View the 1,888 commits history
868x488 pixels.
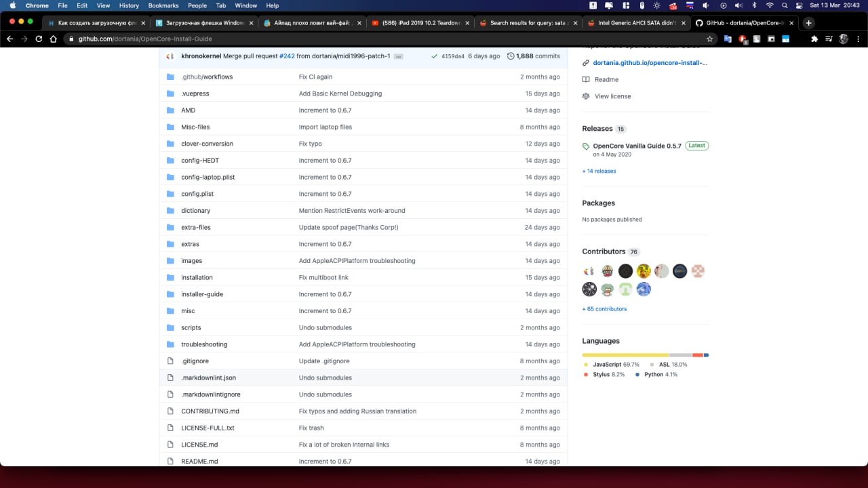coord(533,56)
